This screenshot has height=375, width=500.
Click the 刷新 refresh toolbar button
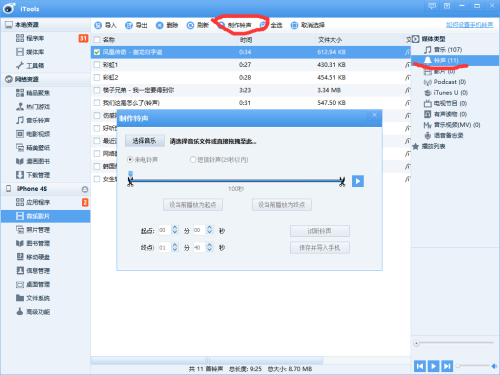198,25
